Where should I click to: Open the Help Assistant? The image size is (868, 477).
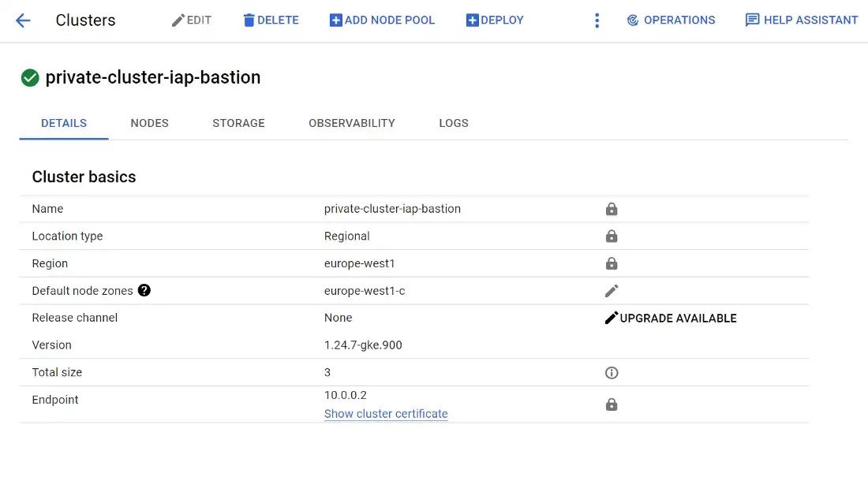click(x=801, y=20)
